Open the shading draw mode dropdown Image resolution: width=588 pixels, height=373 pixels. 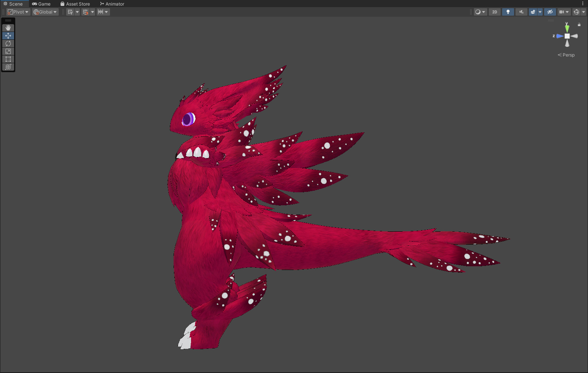point(480,12)
